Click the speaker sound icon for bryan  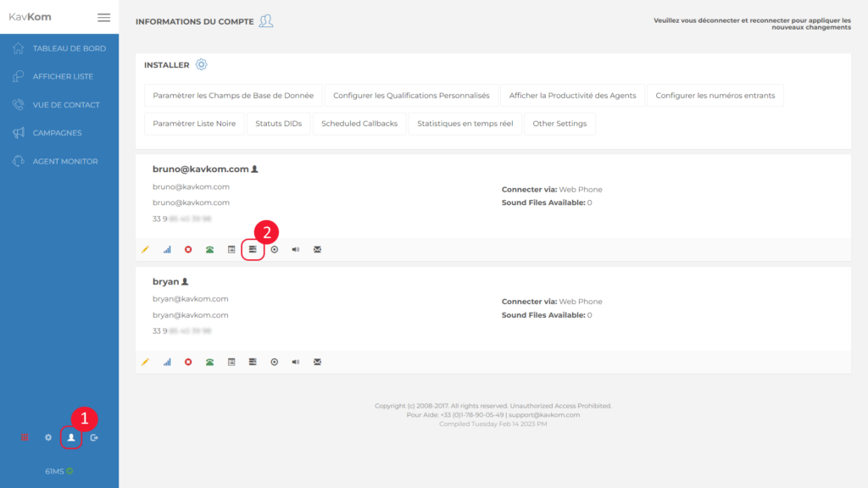coord(295,362)
